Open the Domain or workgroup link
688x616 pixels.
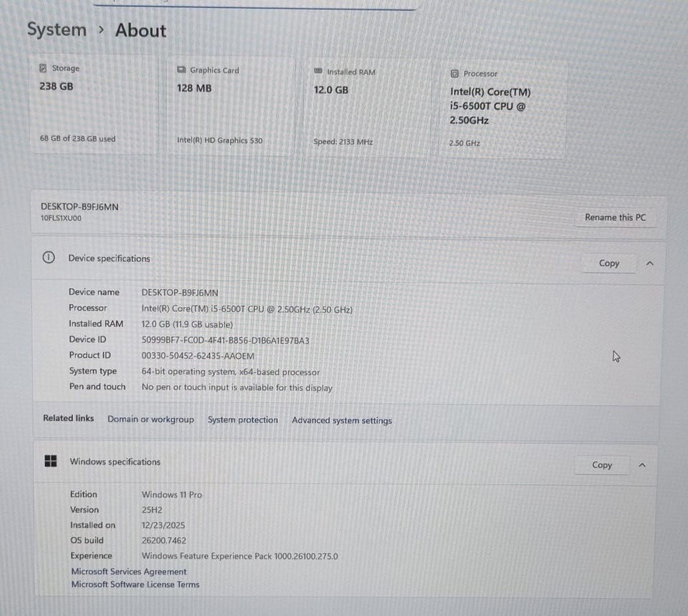coord(150,420)
